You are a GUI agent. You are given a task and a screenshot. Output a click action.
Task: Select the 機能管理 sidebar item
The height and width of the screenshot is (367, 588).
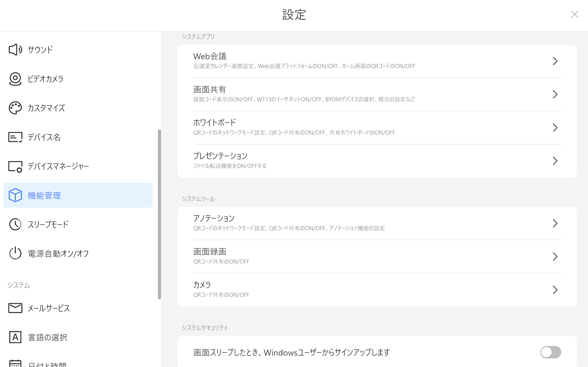pyautogui.click(x=78, y=195)
